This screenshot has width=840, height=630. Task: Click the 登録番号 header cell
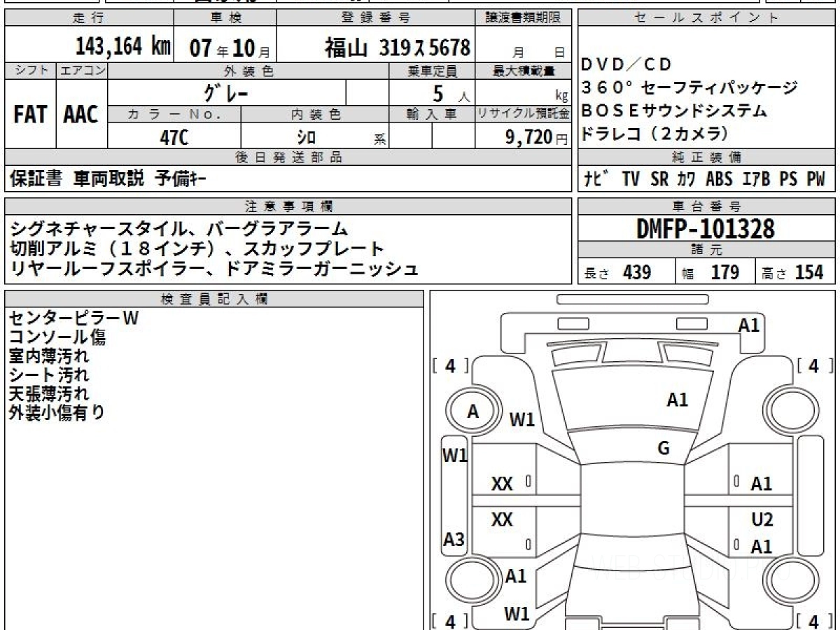376,18
